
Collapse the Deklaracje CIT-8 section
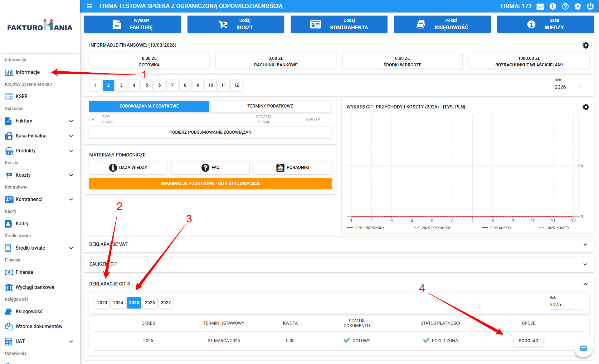585,284
